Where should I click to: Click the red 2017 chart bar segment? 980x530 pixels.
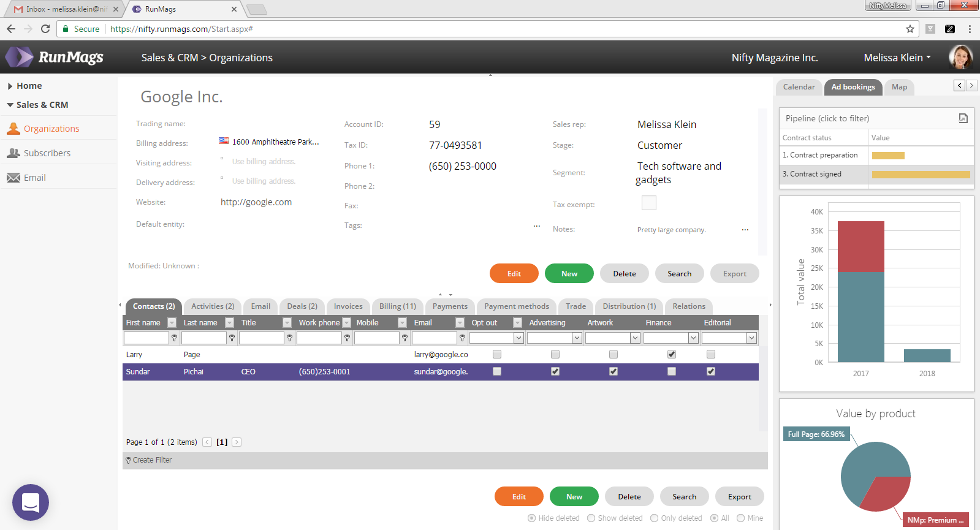[x=860, y=246]
